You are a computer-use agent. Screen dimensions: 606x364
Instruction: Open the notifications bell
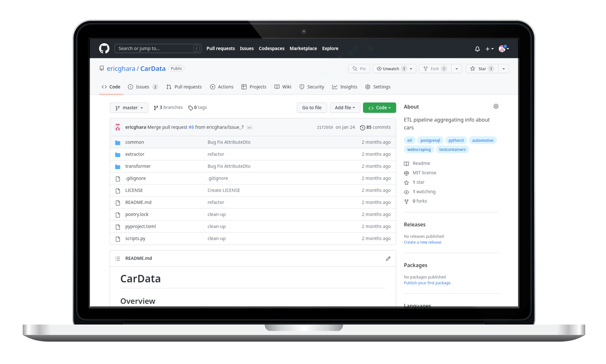[x=477, y=49]
